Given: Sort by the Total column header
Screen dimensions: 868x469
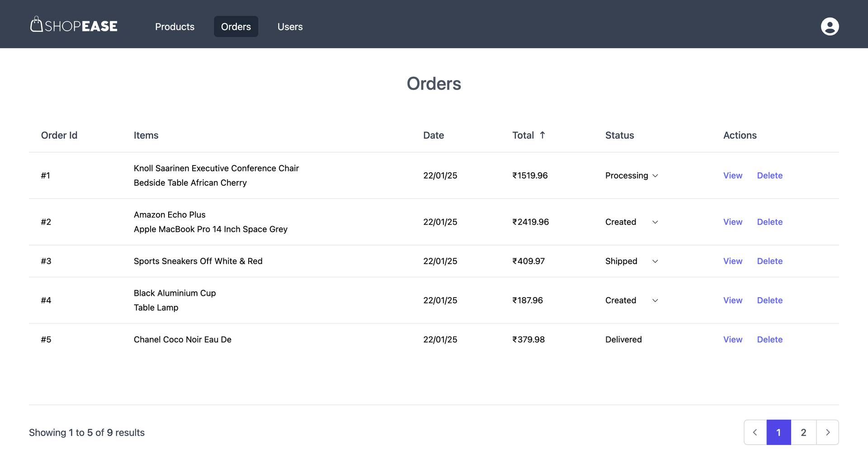Looking at the screenshot, I should (x=523, y=135).
